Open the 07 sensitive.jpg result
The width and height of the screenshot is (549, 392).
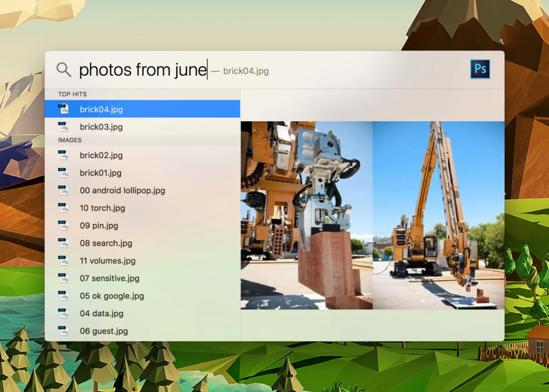coord(109,278)
